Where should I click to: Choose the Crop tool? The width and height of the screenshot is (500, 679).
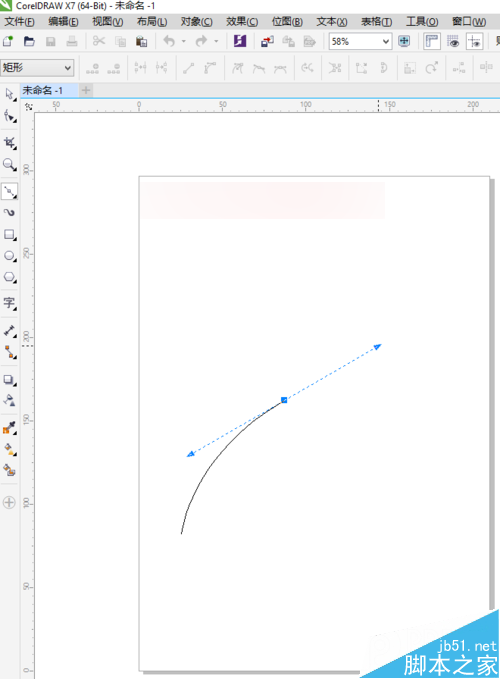pyautogui.click(x=10, y=143)
